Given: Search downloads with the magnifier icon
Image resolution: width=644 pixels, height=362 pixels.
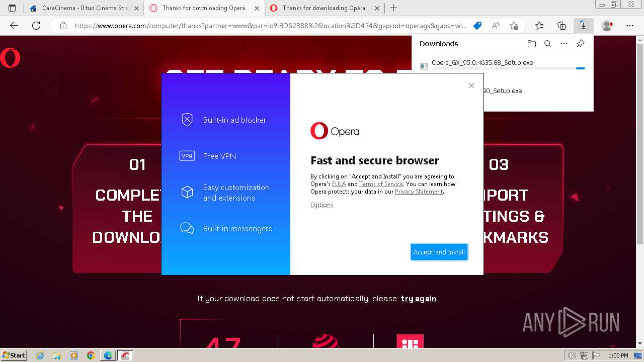Looking at the screenshot, I should coord(548,44).
